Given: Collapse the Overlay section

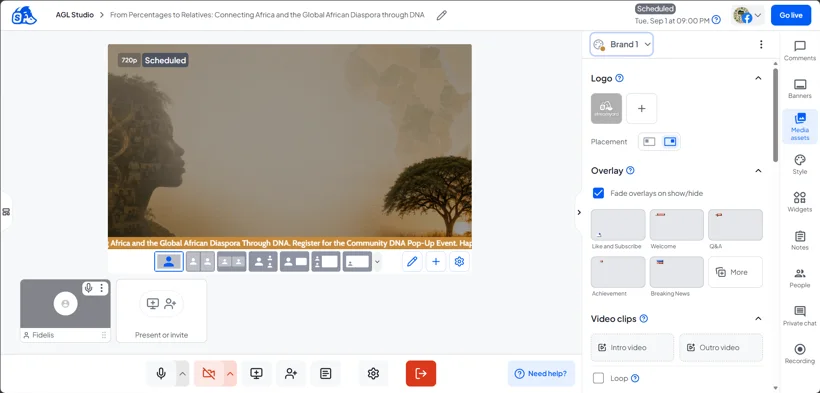Looking at the screenshot, I should pos(758,171).
